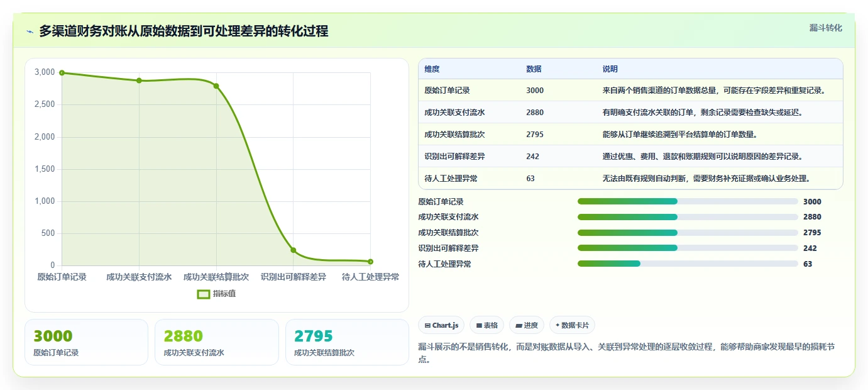Click the progress value 242

tap(810, 248)
